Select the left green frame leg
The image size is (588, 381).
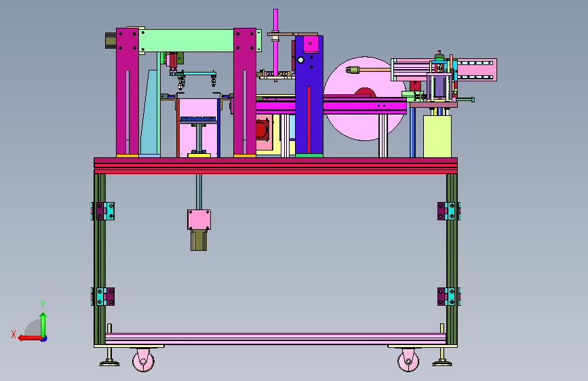(100, 259)
